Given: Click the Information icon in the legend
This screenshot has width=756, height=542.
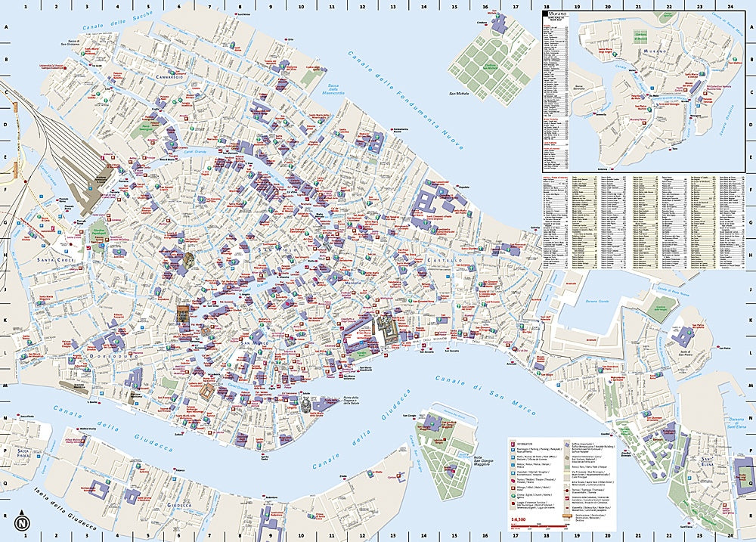Looking at the screenshot, I should (x=514, y=443).
